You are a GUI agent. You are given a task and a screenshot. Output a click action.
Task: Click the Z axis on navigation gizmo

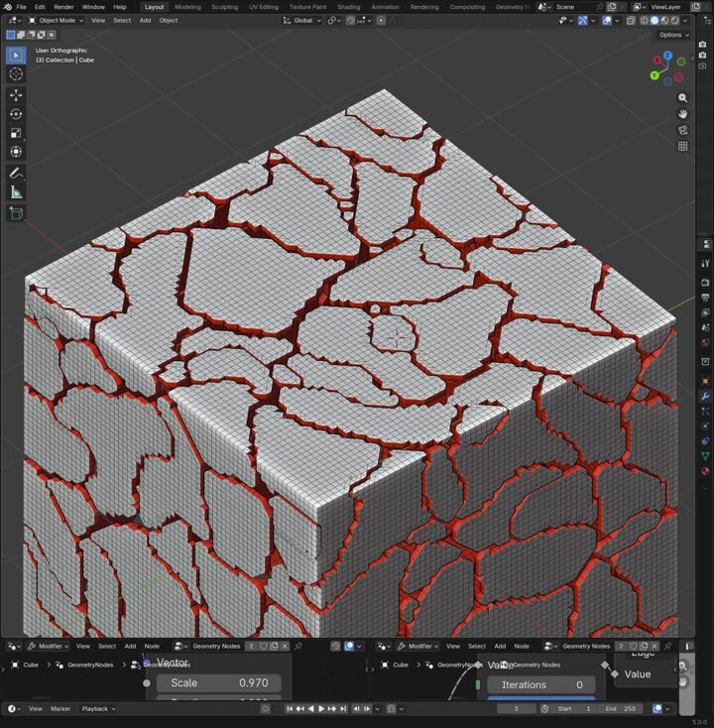(667, 56)
